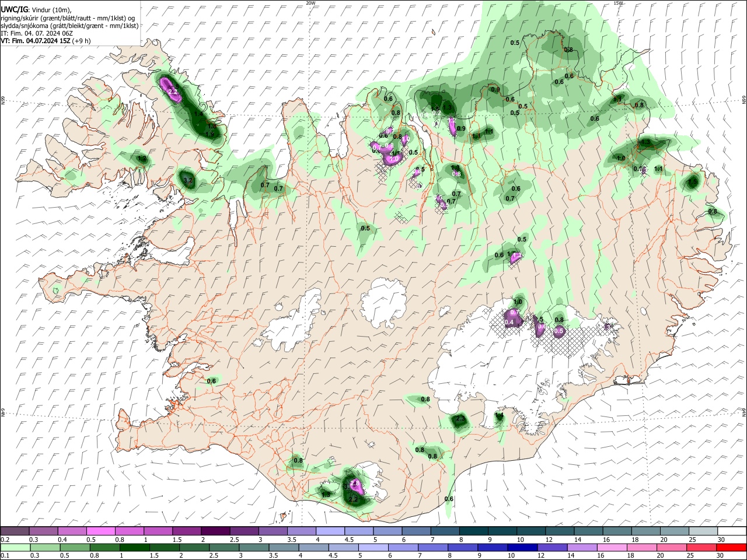The height and width of the screenshot is (560, 747).
Task: Click the 'VT: Fim. 04.07.2024 15Z (+9 h)' line
Action: (x=46, y=41)
